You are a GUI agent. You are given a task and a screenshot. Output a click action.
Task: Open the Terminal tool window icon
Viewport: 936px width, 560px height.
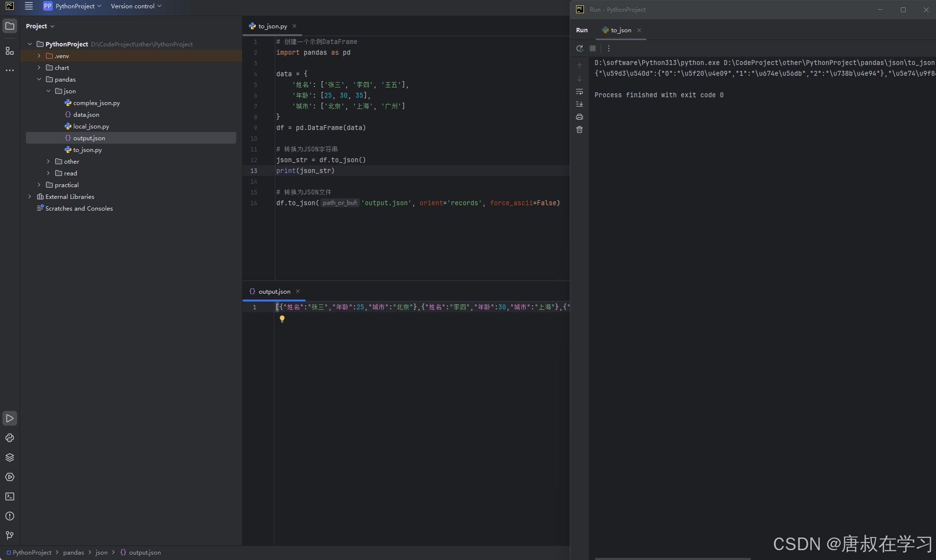10,496
